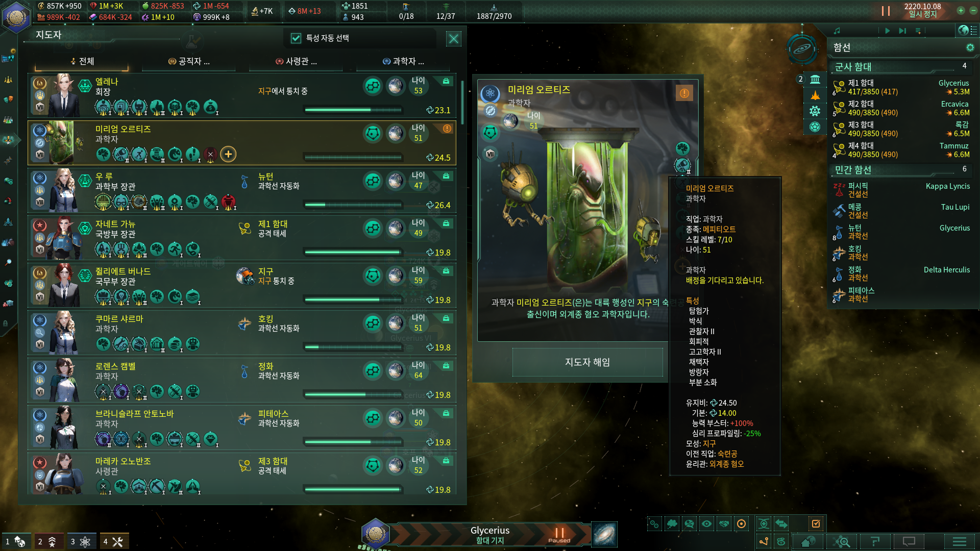Open the fleet panel settings gear
Viewport: 980px width, 551px height.
[970, 47]
